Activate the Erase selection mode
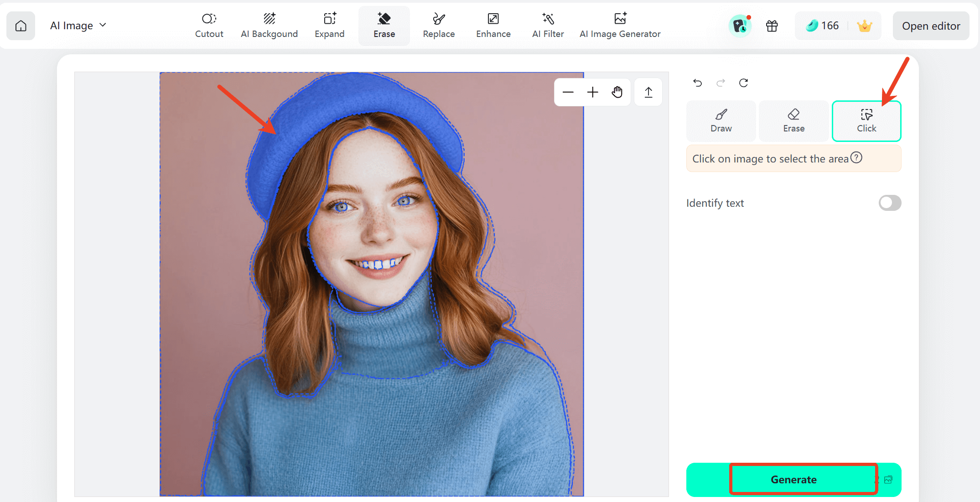 coord(793,120)
